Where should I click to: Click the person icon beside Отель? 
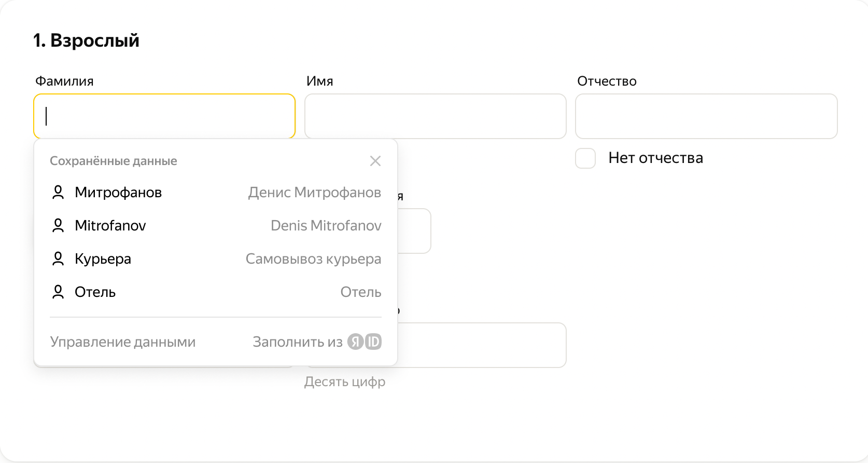(x=58, y=292)
